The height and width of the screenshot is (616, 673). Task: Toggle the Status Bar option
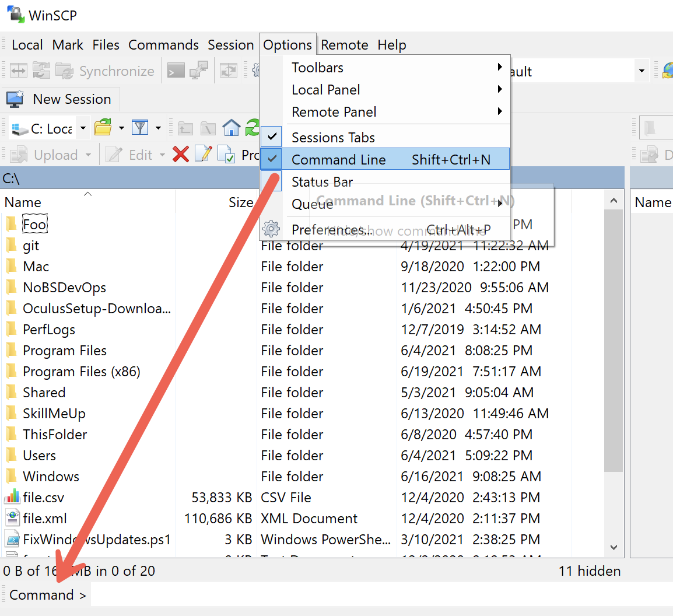point(385,181)
